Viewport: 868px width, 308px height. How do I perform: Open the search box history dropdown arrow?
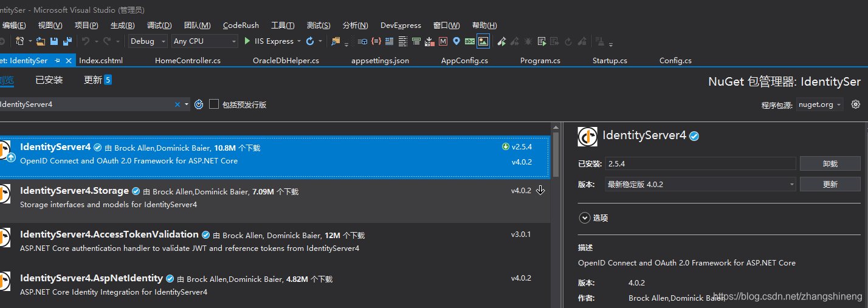[187, 104]
